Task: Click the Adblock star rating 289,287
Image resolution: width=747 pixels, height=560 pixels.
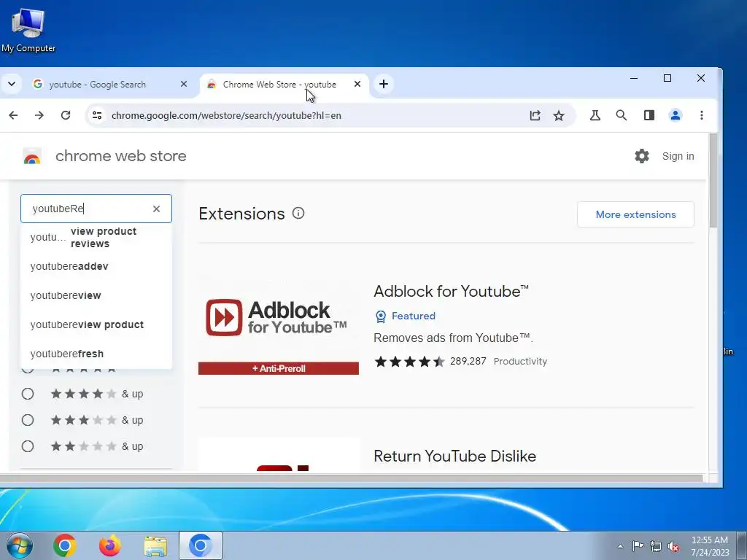Action: pyautogui.click(x=430, y=362)
